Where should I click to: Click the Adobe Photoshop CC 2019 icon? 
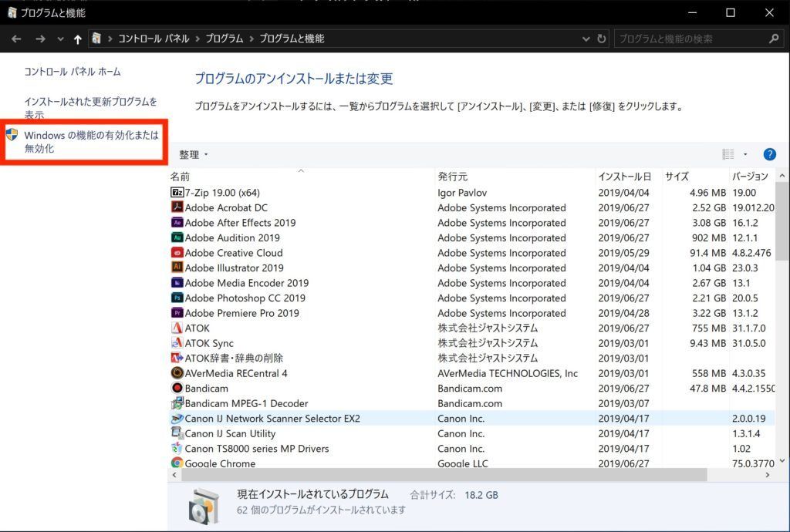[x=177, y=298]
